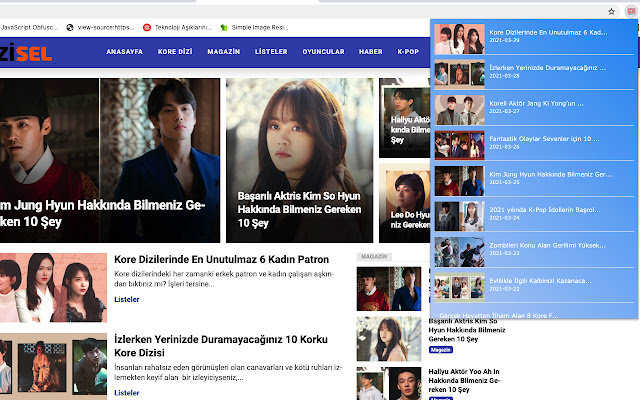Click Magazin badge under Kim So Hyun sidebar item
The height and width of the screenshot is (400, 640).
click(x=441, y=350)
